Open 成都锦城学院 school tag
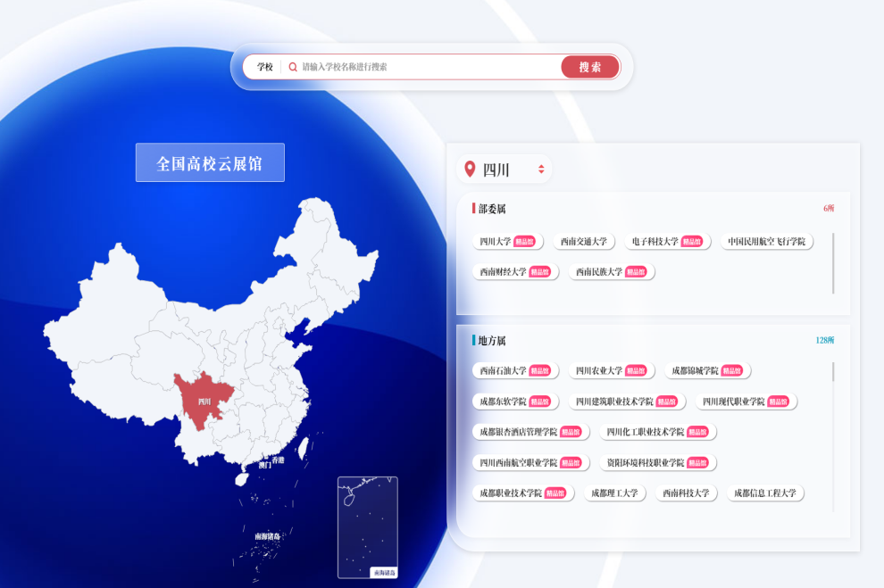Screen dimensions: 884x588 coord(707,370)
